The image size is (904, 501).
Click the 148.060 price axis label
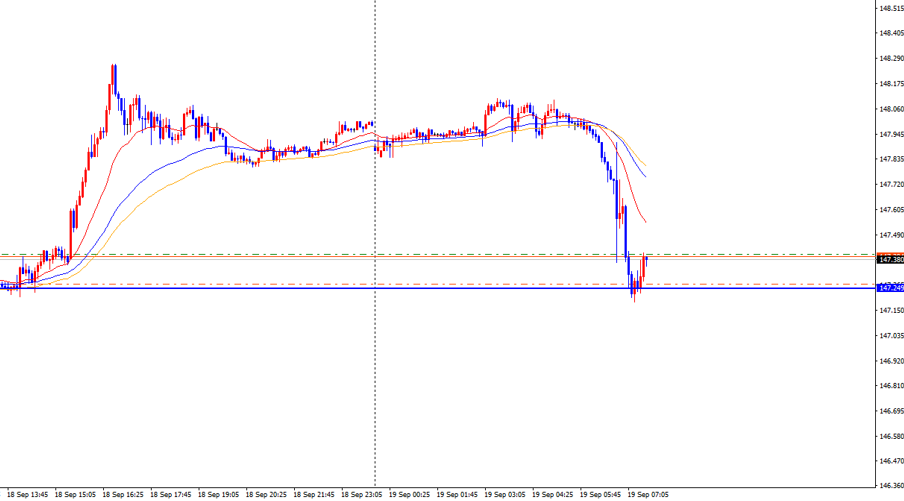point(889,109)
